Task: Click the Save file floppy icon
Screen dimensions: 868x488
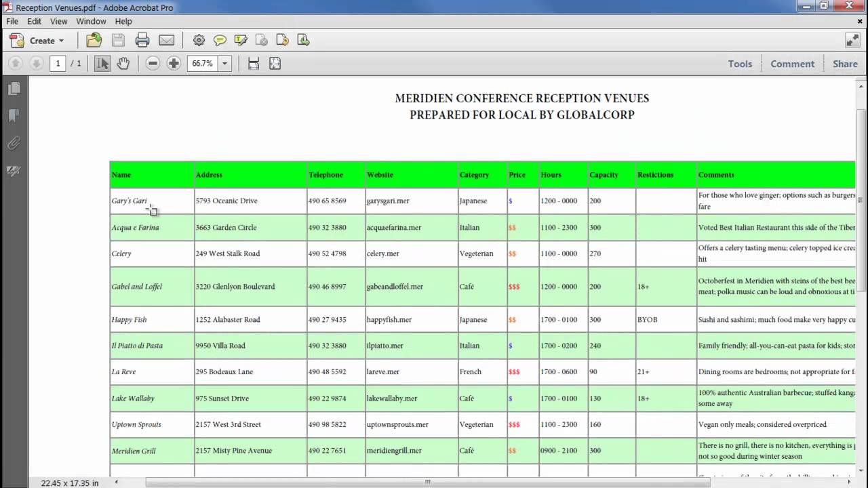Action: 118,41
